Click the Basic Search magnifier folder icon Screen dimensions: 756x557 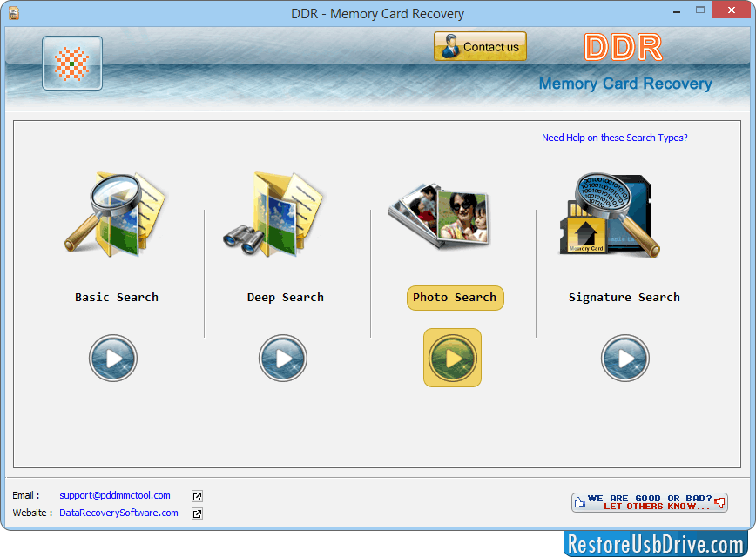pos(115,215)
